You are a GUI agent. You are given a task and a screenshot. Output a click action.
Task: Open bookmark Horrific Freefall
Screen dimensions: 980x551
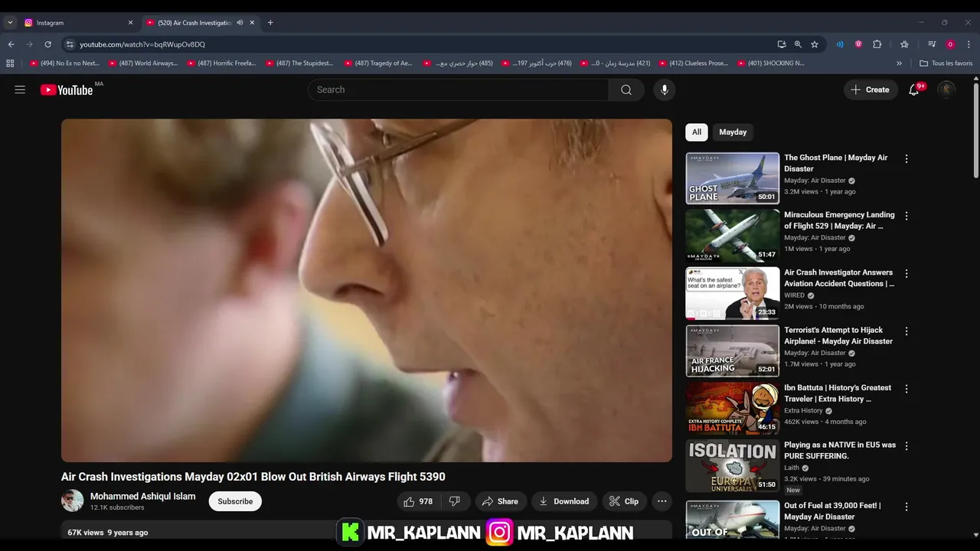221,64
